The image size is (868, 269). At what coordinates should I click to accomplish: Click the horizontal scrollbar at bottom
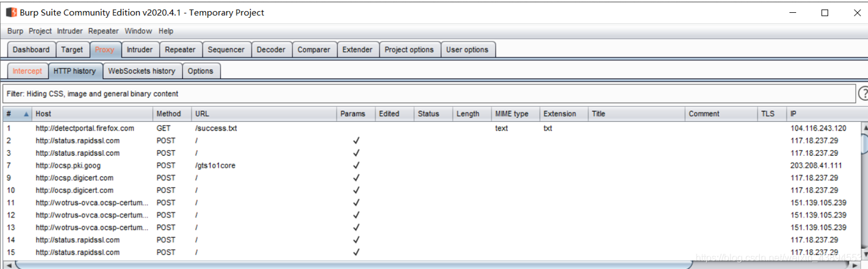click(354, 265)
